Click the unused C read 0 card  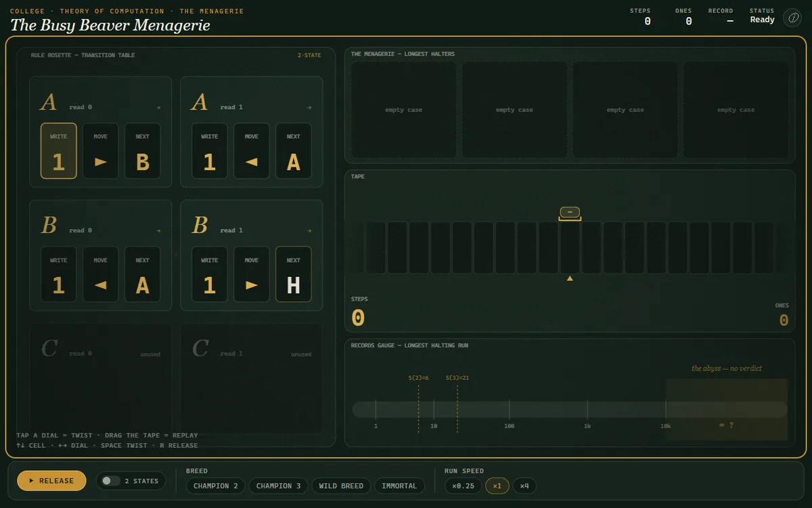pyautogui.click(x=100, y=379)
